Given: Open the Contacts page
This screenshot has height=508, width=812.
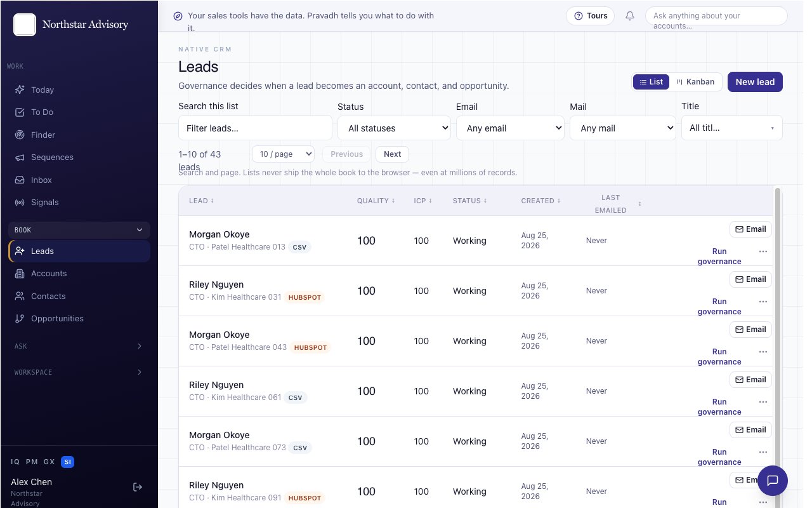Looking at the screenshot, I should click(79, 296).
